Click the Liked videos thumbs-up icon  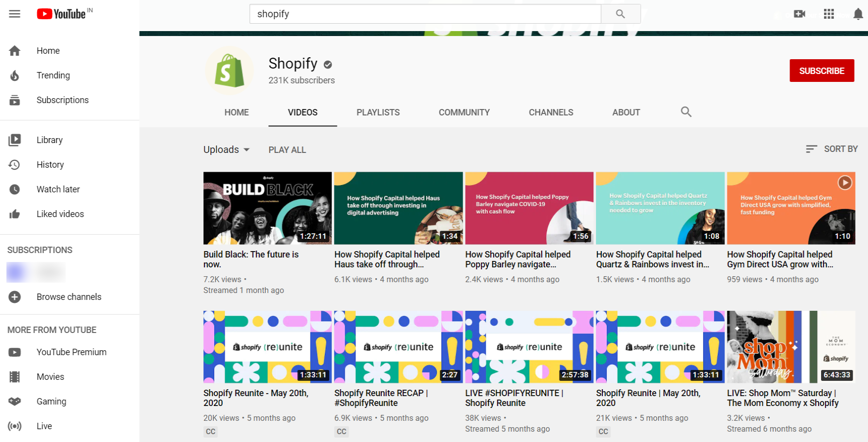[15, 214]
